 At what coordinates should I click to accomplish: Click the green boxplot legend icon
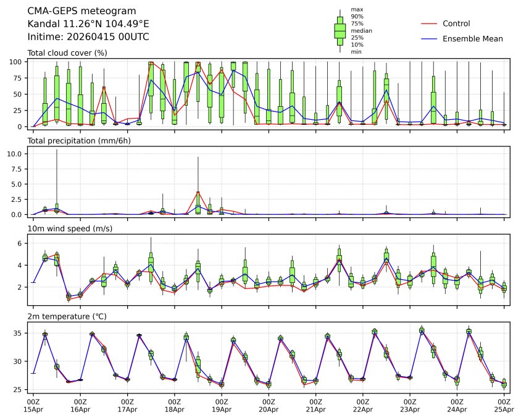tap(340, 30)
